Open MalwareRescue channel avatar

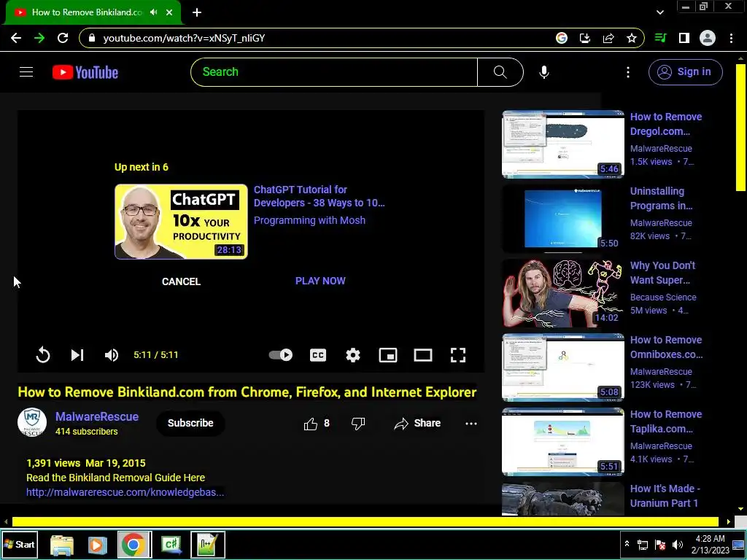click(x=32, y=422)
